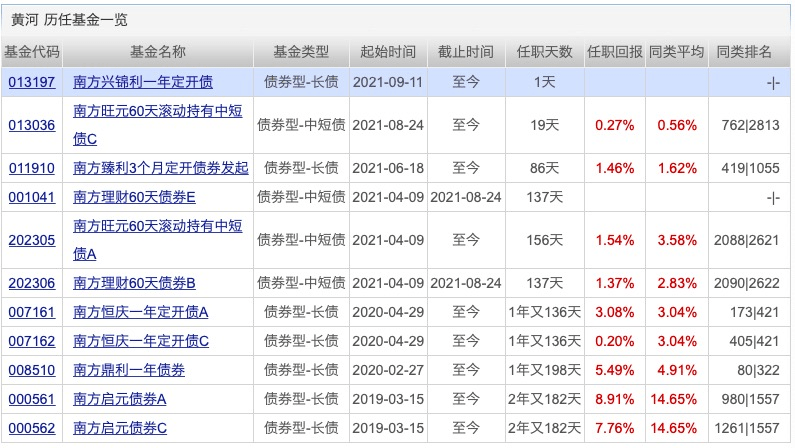Open fund 南方旺元60天滚动持有中短债A
Screen dimensions: 795x448
(x=158, y=240)
